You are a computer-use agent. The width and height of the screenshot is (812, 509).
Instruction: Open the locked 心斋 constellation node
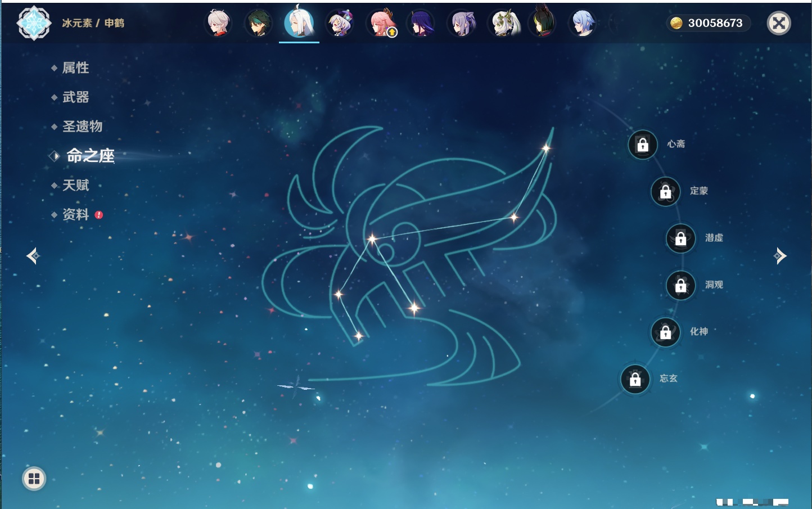pos(643,145)
